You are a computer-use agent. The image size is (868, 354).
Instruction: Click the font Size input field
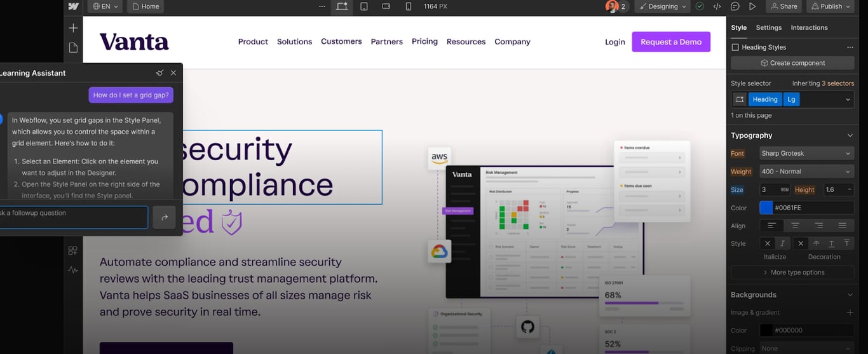[775, 189]
